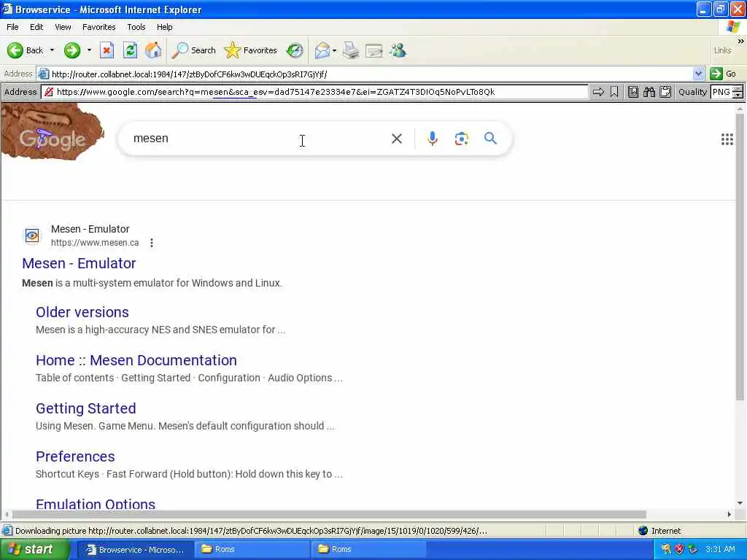Click the binoculars find icon
747x560 pixels.
649,92
